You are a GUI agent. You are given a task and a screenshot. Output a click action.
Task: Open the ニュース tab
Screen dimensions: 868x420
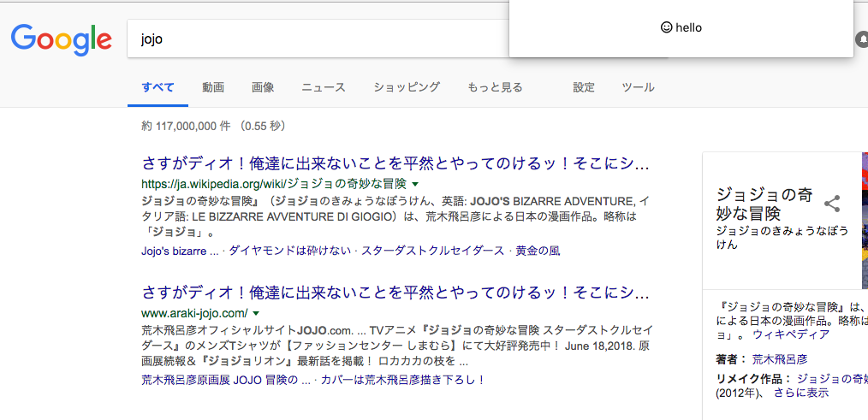[x=324, y=87]
